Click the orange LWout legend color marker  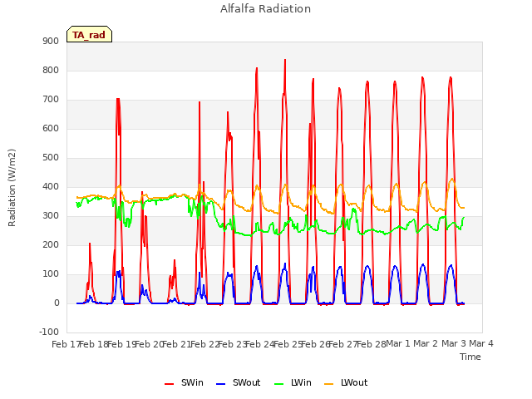329,384
